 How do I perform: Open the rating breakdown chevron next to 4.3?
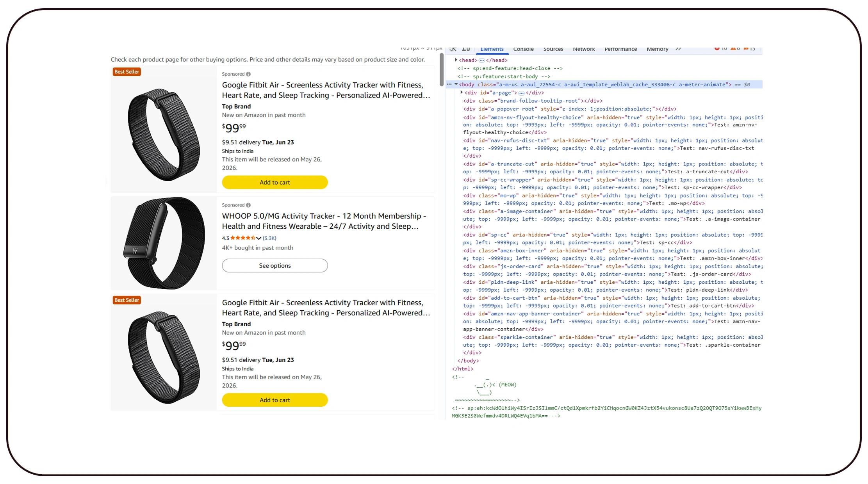tap(258, 238)
